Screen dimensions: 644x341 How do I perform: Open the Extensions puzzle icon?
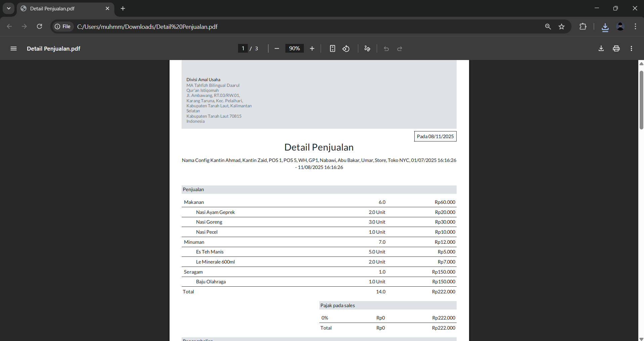[583, 26]
